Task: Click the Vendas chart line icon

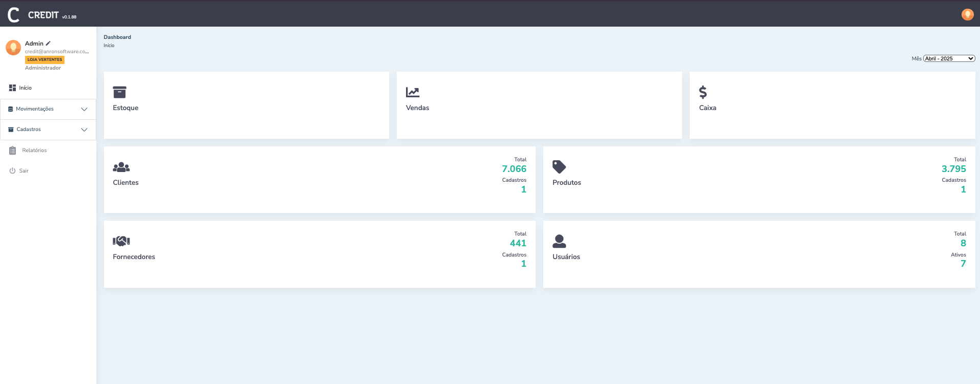Action: [413, 92]
